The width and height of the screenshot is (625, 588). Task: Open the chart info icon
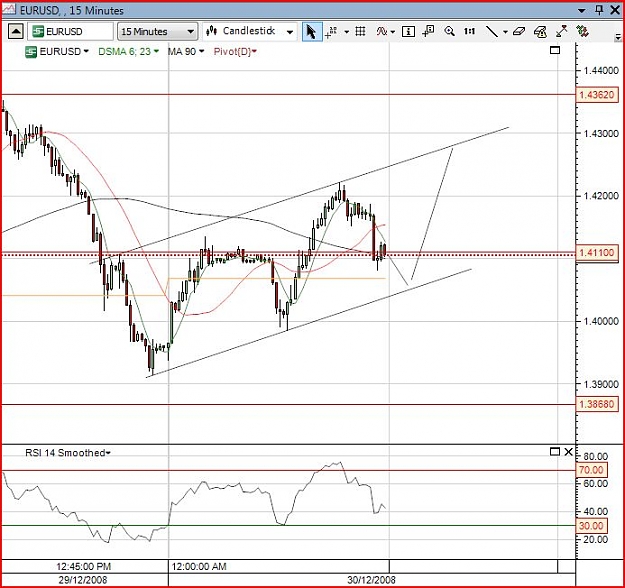pyautogui.click(x=408, y=31)
